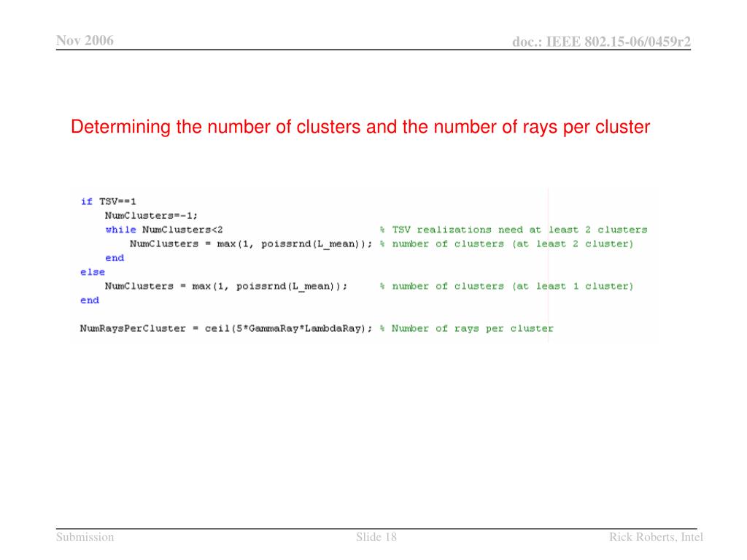This screenshot has width=747, height=560.
Task: Click the 'Submission' footer text
Action: pyautogui.click(x=85, y=537)
